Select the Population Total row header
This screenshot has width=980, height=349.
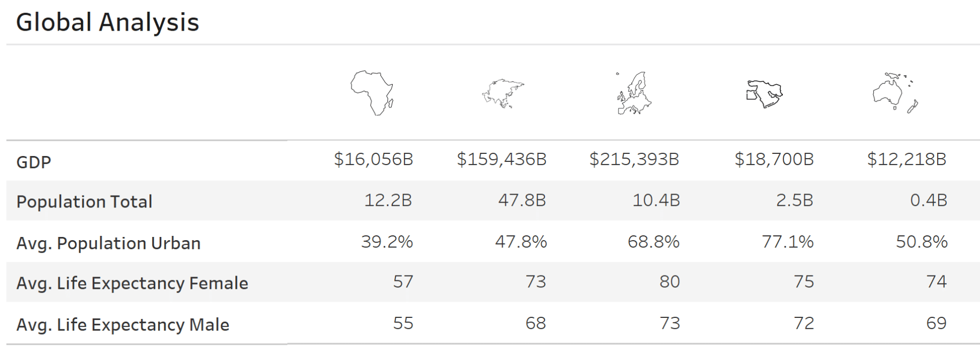pyautogui.click(x=85, y=202)
